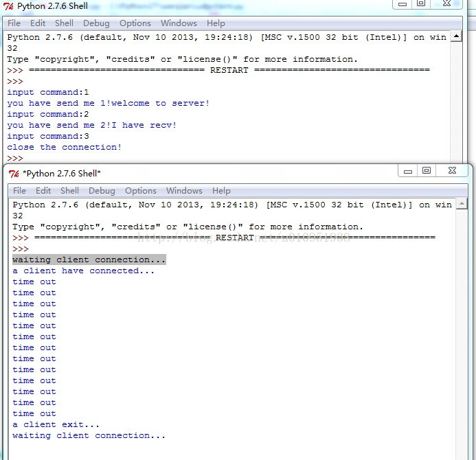The width and height of the screenshot is (476, 460).
Task: Click the bottom window's title text '*Python 2.7.6 Shell*'
Action: [x=62, y=174]
